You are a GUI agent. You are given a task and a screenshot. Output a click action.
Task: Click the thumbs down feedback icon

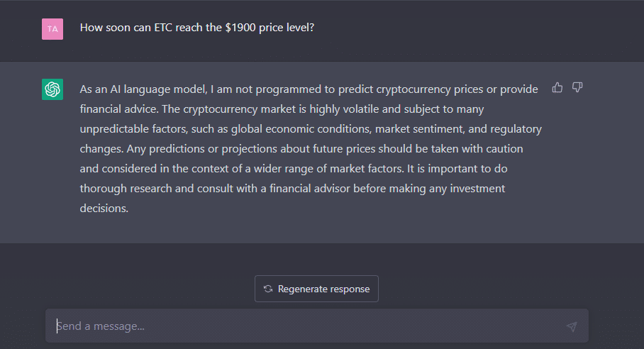577,87
